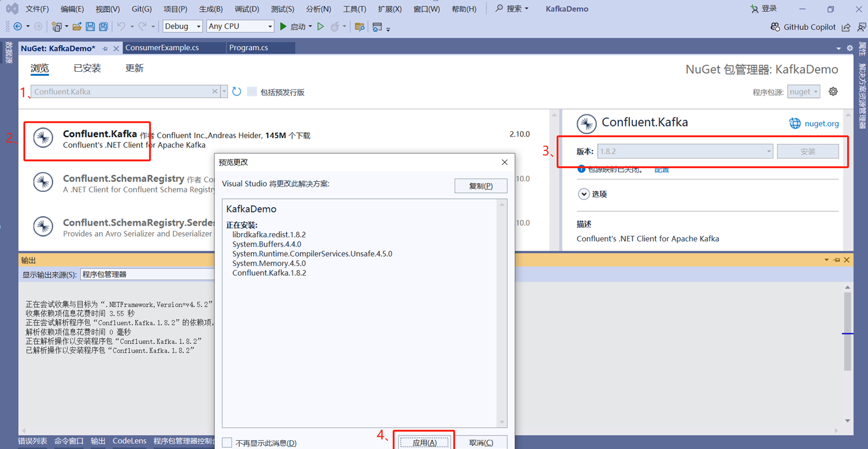The image size is (868, 449).
Task: Click the find in files folder icon
Action: (359, 27)
